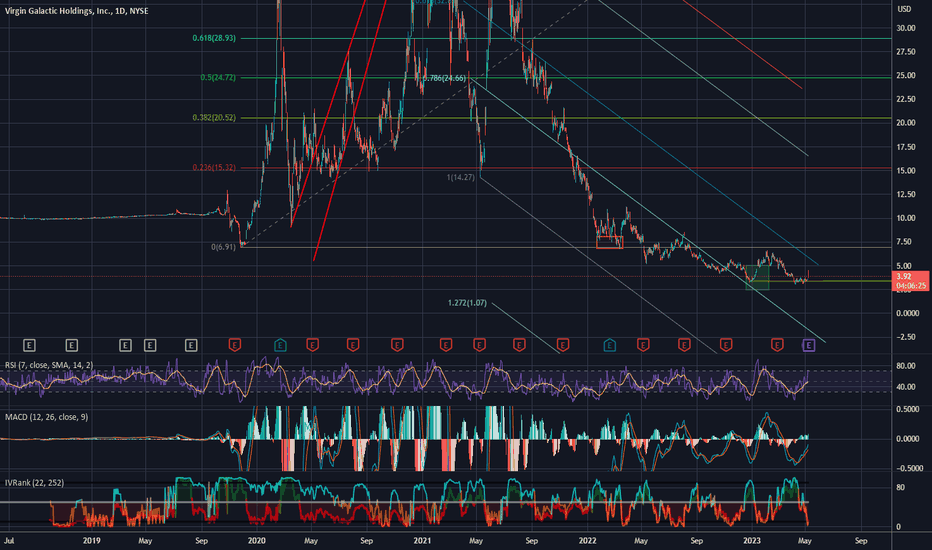
Task: Click the 2021 label on the time axis
Action: pos(422,541)
